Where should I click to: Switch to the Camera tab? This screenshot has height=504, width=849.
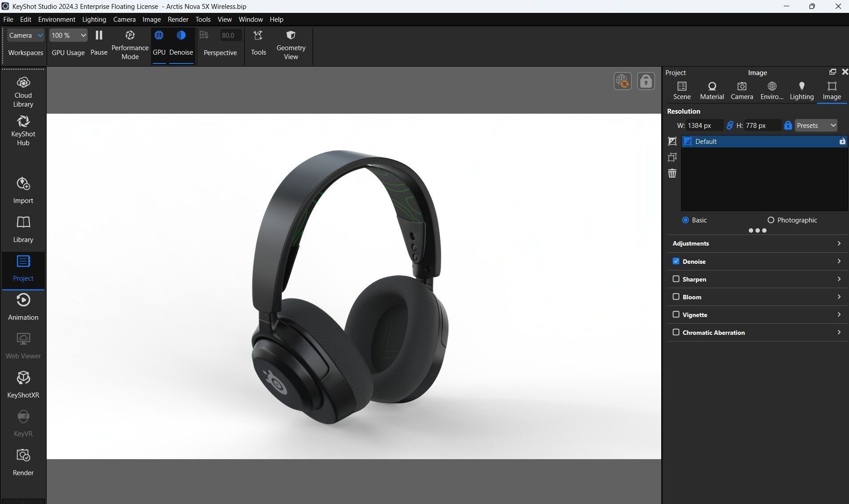point(742,91)
